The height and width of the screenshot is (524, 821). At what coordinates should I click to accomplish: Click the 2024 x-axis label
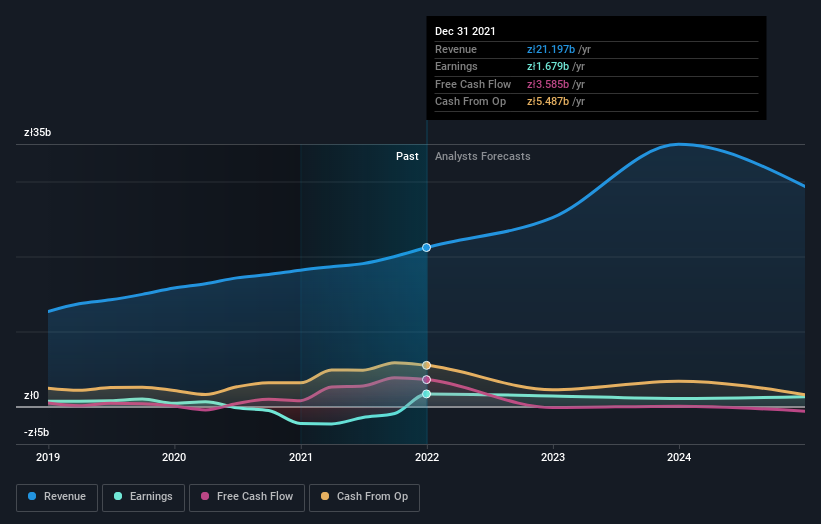[679, 458]
